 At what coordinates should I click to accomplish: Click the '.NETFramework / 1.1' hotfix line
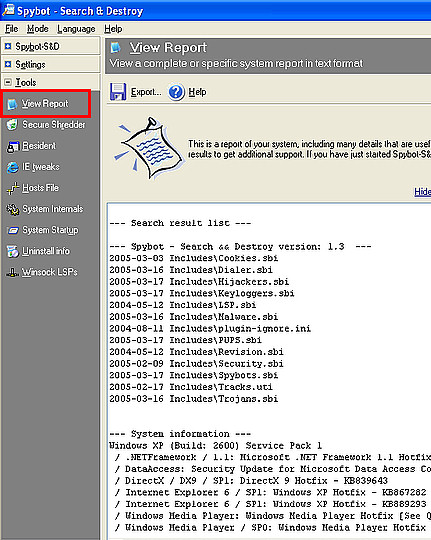coord(272,457)
